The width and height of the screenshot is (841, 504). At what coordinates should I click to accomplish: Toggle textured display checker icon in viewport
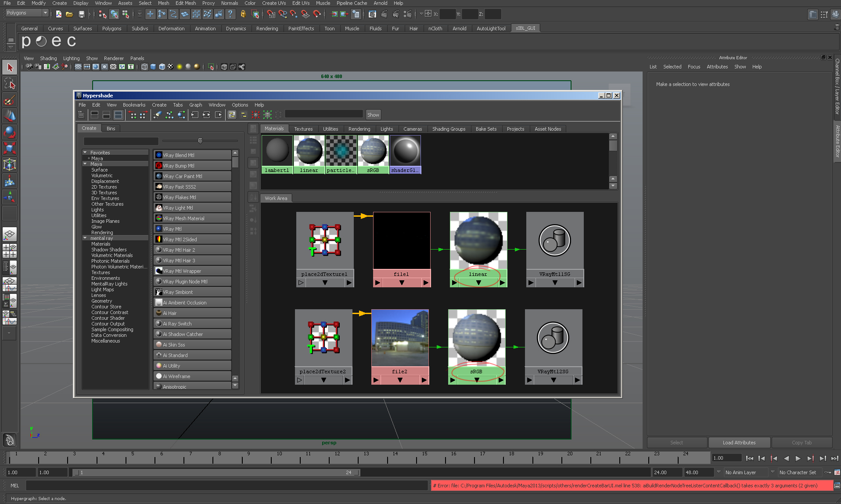[170, 67]
